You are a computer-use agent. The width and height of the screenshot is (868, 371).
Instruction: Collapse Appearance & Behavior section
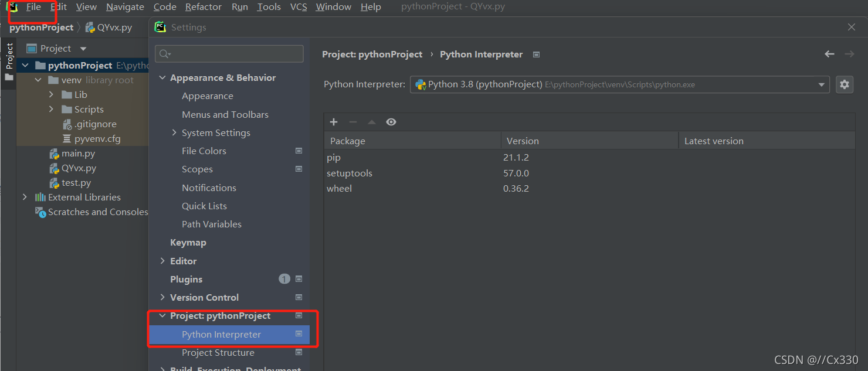click(x=162, y=78)
